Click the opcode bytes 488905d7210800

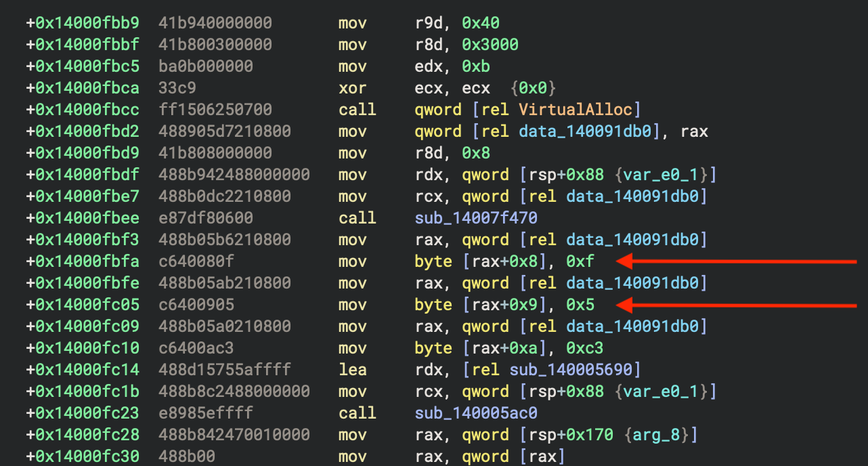[225, 131]
